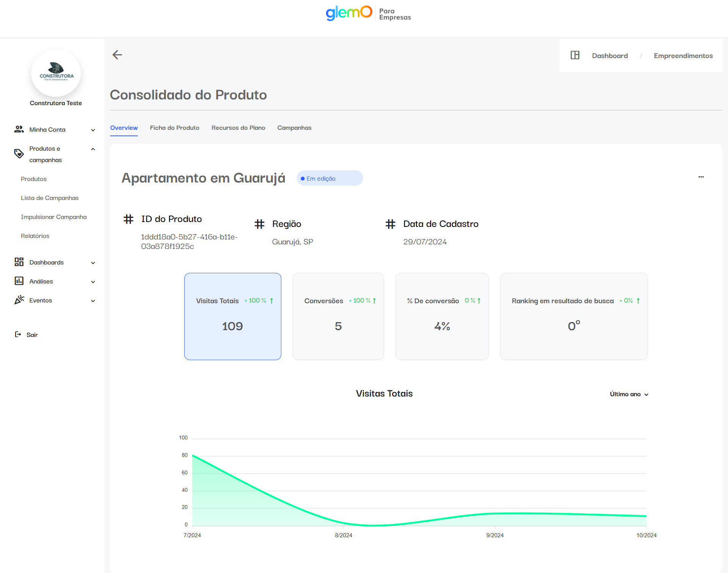Open the Último ano period dropdown
The height and width of the screenshot is (573, 728).
coord(629,394)
